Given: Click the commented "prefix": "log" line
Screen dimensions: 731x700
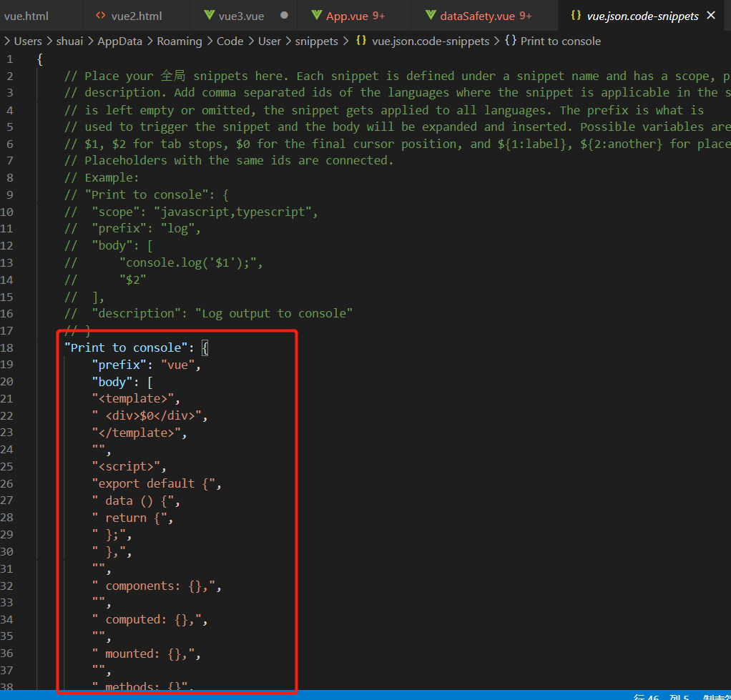Looking at the screenshot, I should [x=132, y=229].
